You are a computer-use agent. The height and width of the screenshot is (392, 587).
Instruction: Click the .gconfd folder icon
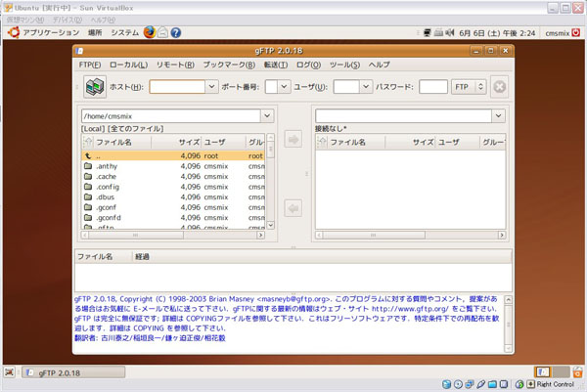[88, 217]
